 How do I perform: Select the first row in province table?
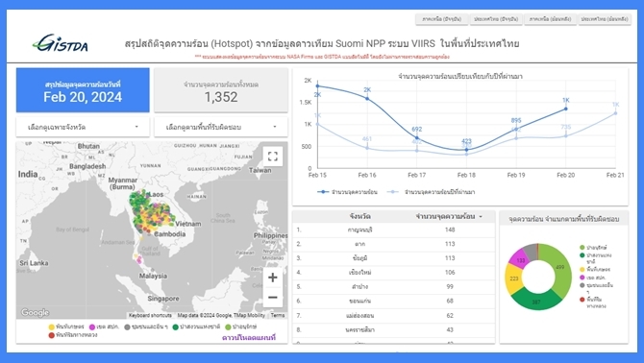point(394,230)
